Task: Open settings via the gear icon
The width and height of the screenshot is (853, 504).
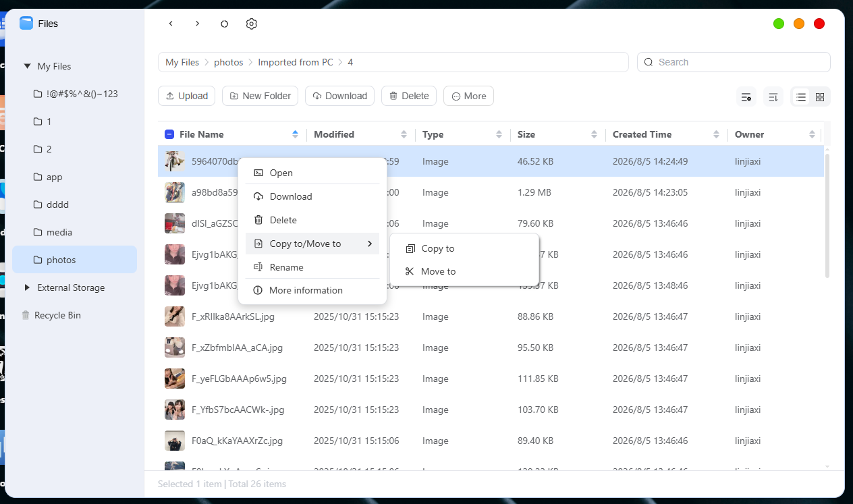Action: pyautogui.click(x=252, y=24)
